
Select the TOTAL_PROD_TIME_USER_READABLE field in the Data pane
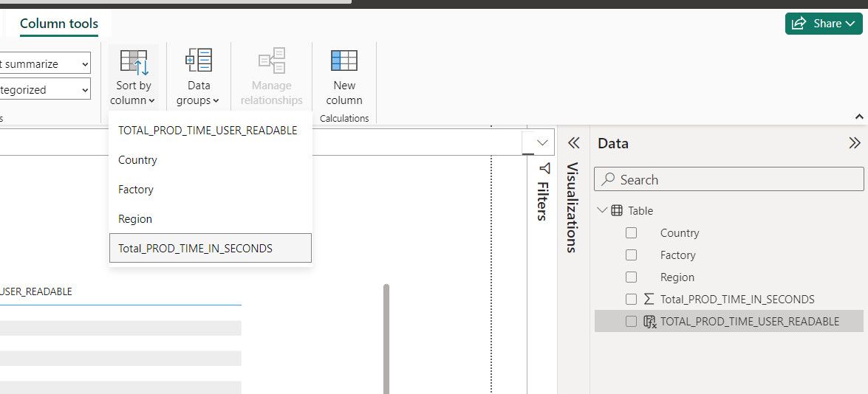[750, 321]
